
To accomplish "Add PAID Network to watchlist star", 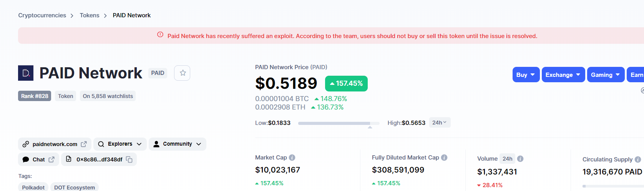I will (182, 73).
